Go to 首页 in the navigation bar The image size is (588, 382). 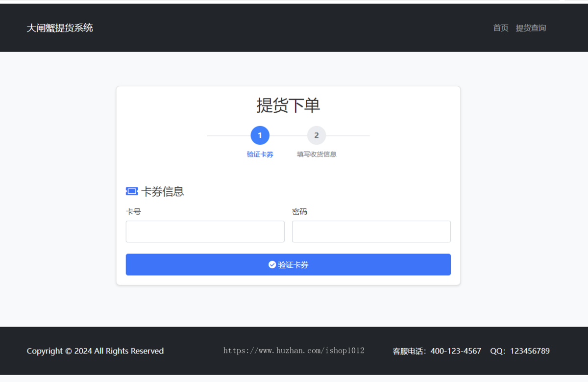[501, 28]
